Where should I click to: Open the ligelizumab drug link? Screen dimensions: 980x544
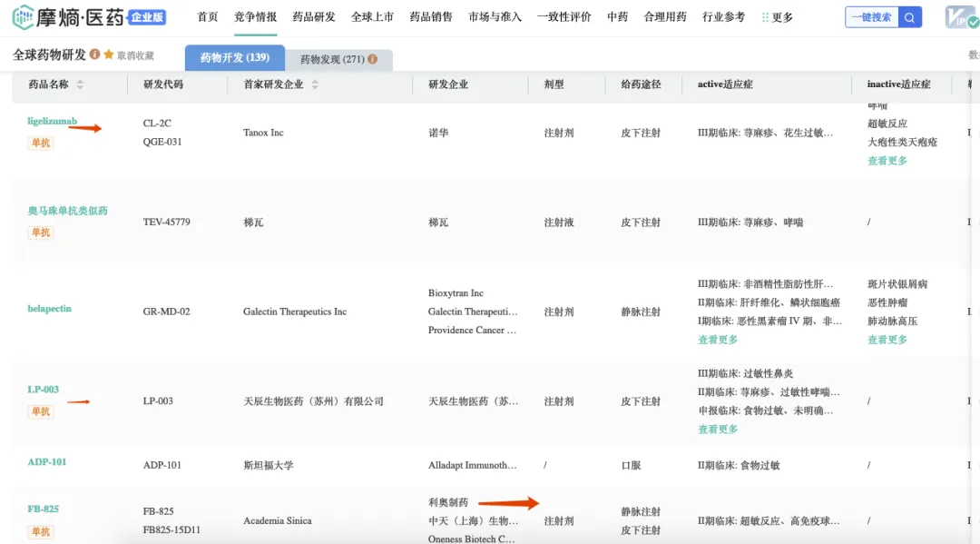click(x=52, y=122)
